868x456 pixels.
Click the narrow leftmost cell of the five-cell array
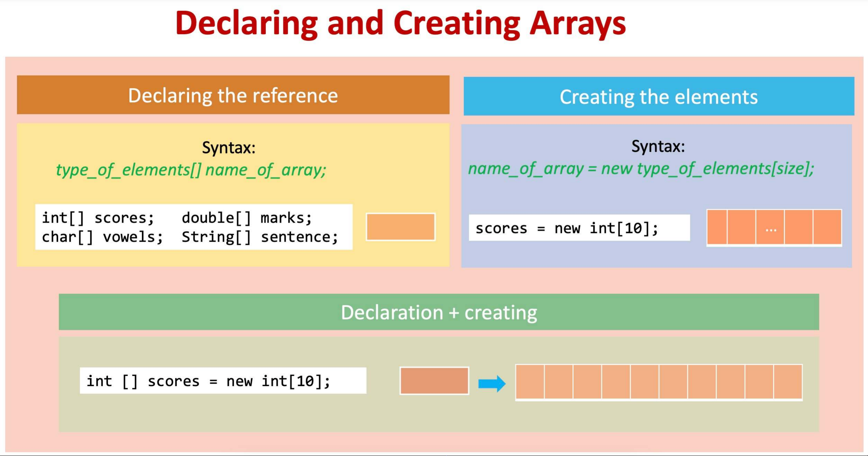pyautogui.click(x=717, y=227)
